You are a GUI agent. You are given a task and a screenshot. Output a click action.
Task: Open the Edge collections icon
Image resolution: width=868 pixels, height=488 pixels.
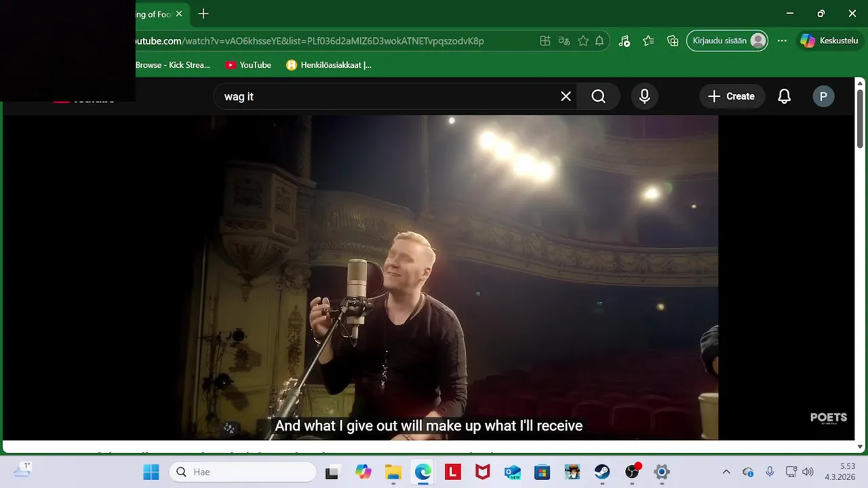coord(673,41)
